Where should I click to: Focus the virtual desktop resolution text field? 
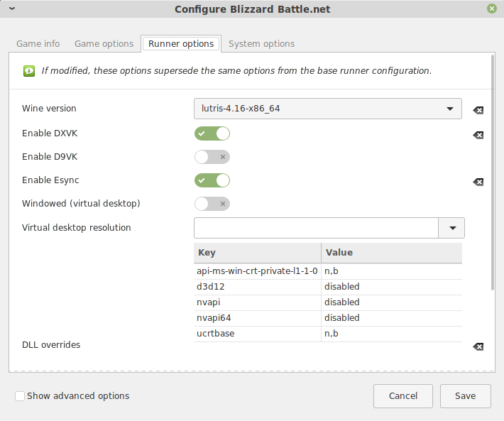(317, 228)
